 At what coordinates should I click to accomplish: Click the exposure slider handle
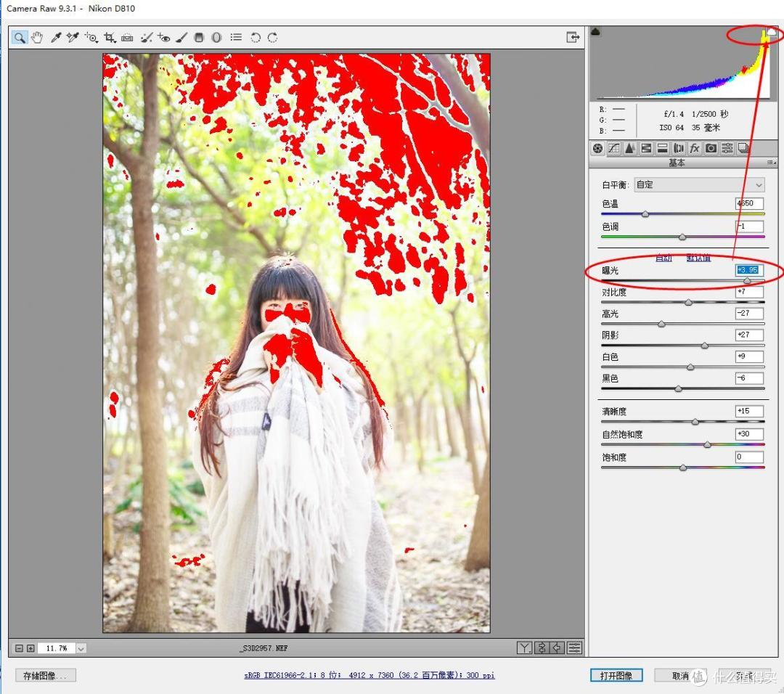[x=747, y=280]
